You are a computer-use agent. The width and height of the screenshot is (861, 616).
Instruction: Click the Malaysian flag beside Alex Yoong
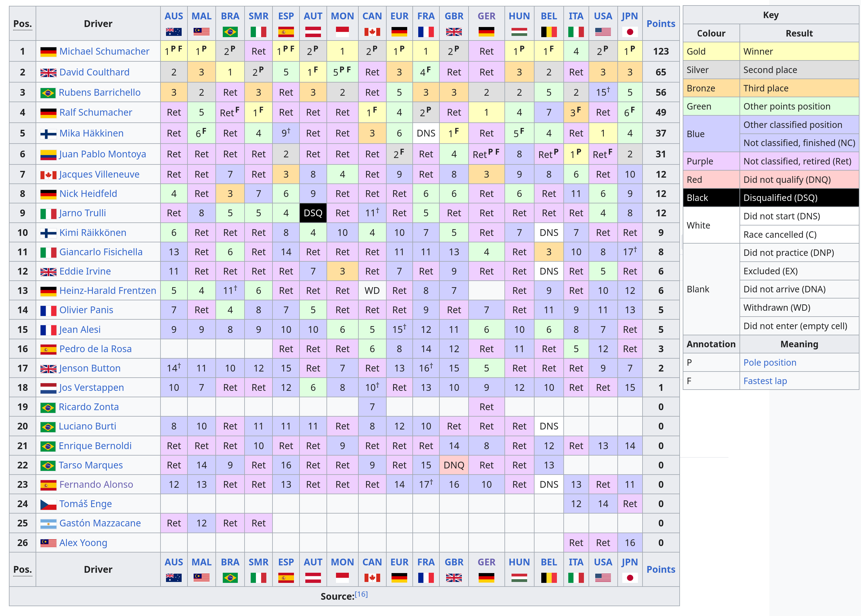coord(48,543)
